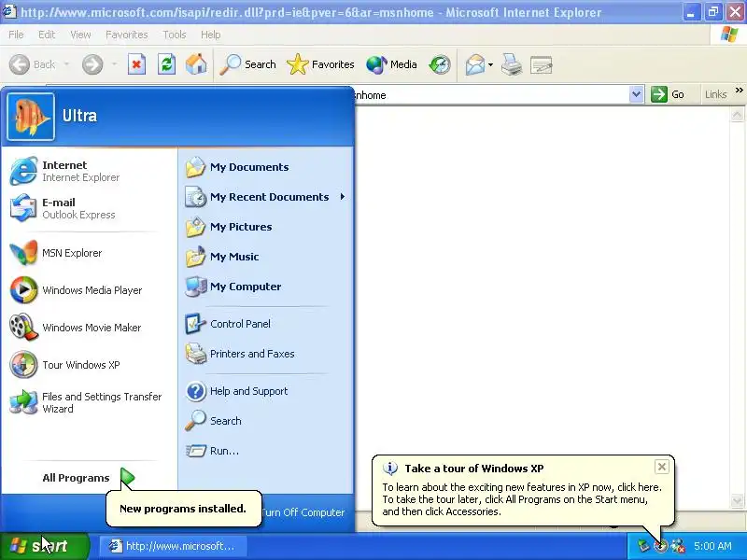Open the Search toolbar button

(247, 64)
